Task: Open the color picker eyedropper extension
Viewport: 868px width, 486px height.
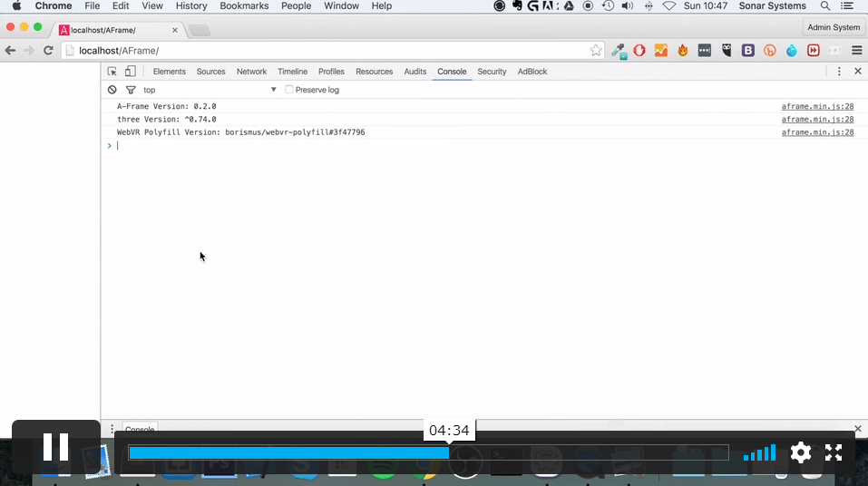Action: (619, 51)
